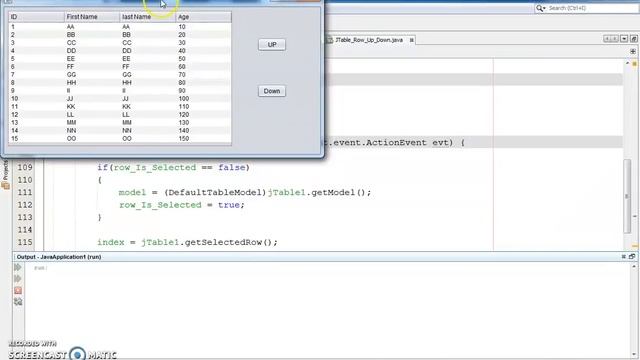Click 'index = jTable1.getSelectedRow();' code line
This screenshot has width=640, height=360.
(x=187, y=242)
